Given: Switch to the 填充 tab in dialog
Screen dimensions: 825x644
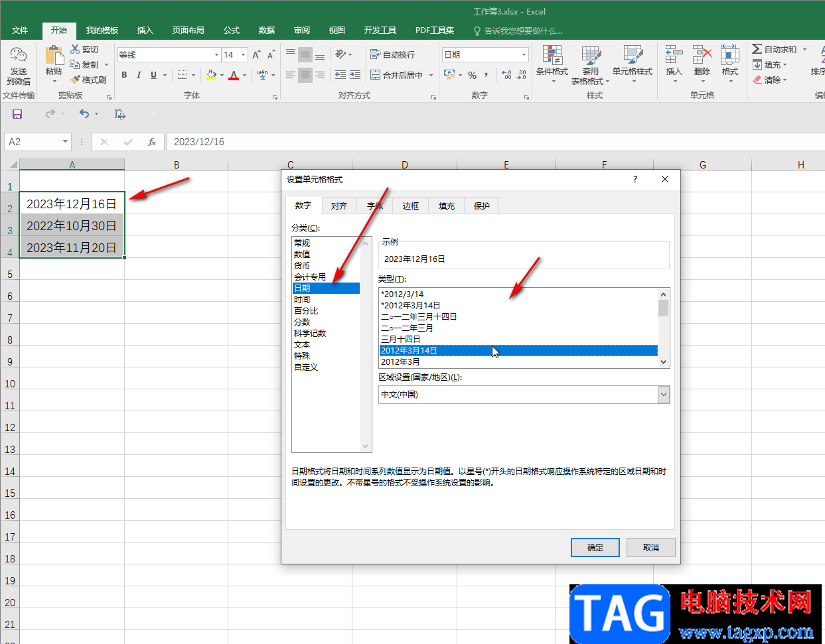Looking at the screenshot, I should click(x=447, y=206).
